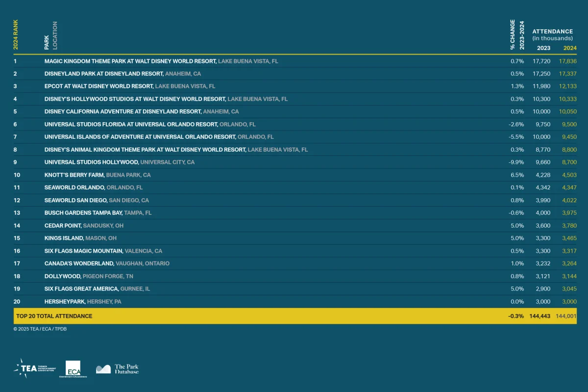588x392 pixels.
Task: Choose the Hersheypark entry
Action: click(65, 302)
